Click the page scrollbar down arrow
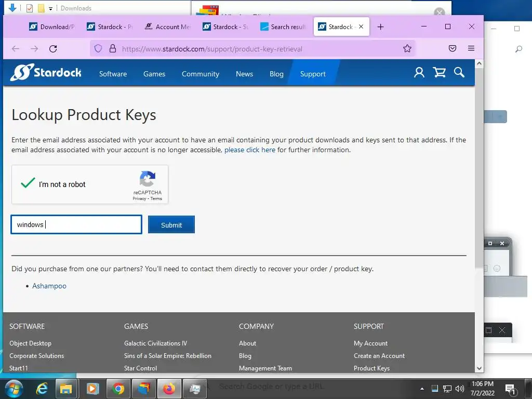Image resolution: width=532 pixels, height=399 pixels. [x=479, y=368]
